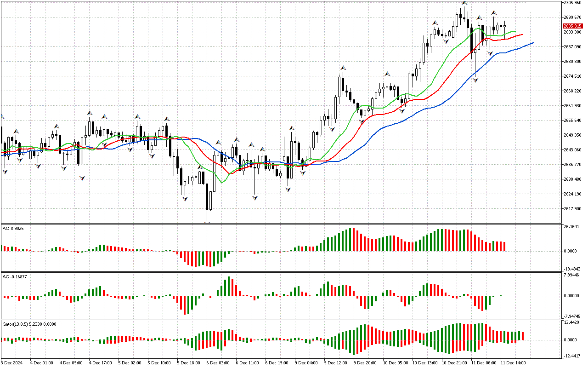Click the AO scale maximum 26.1641
Image resolution: width=588 pixels, height=368 pixels.
tap(571, 227)
